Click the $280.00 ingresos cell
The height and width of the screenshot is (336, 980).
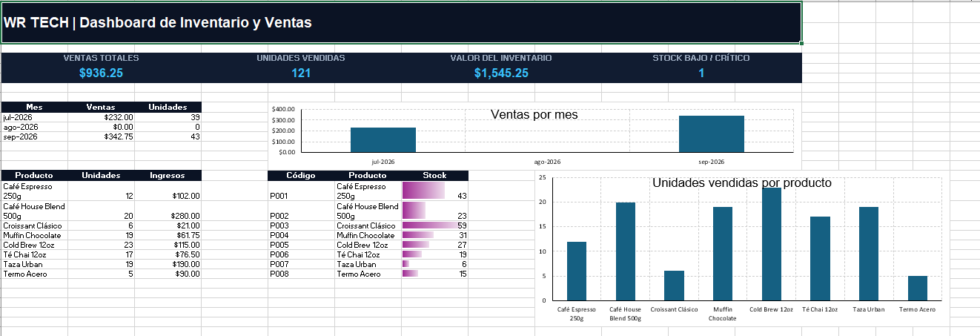[x=168, y=211]
